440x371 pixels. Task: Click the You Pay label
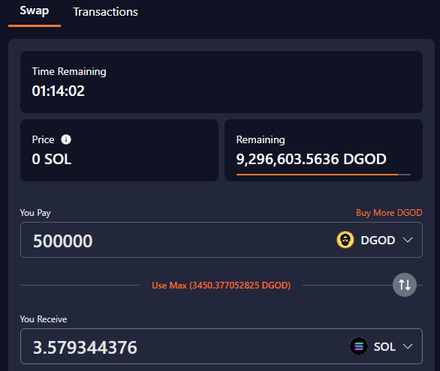pos(35,213)
